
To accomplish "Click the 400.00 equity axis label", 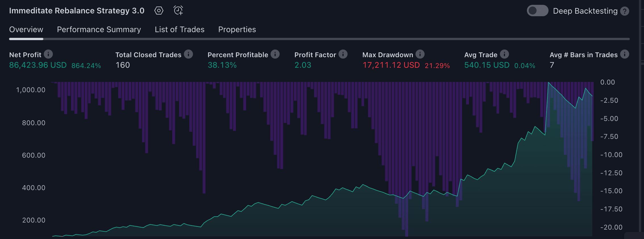I will (34, 188).
